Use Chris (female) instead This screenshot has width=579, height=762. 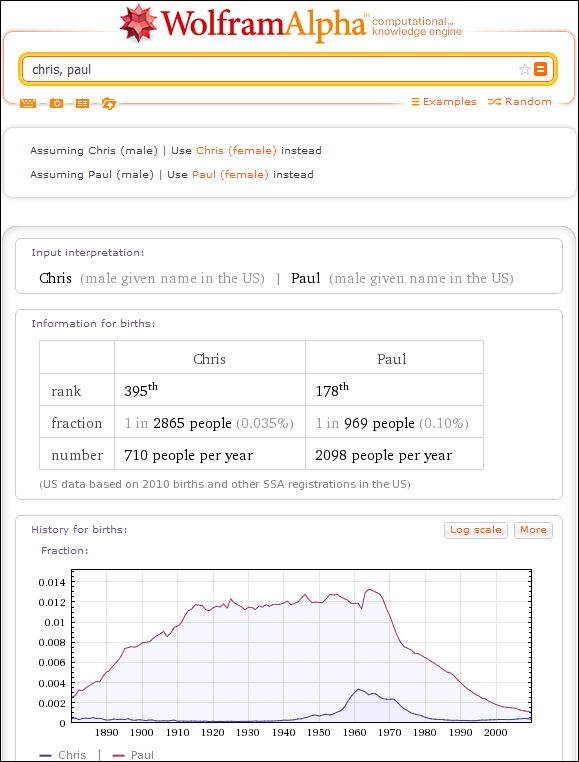(x=236, y=151)
